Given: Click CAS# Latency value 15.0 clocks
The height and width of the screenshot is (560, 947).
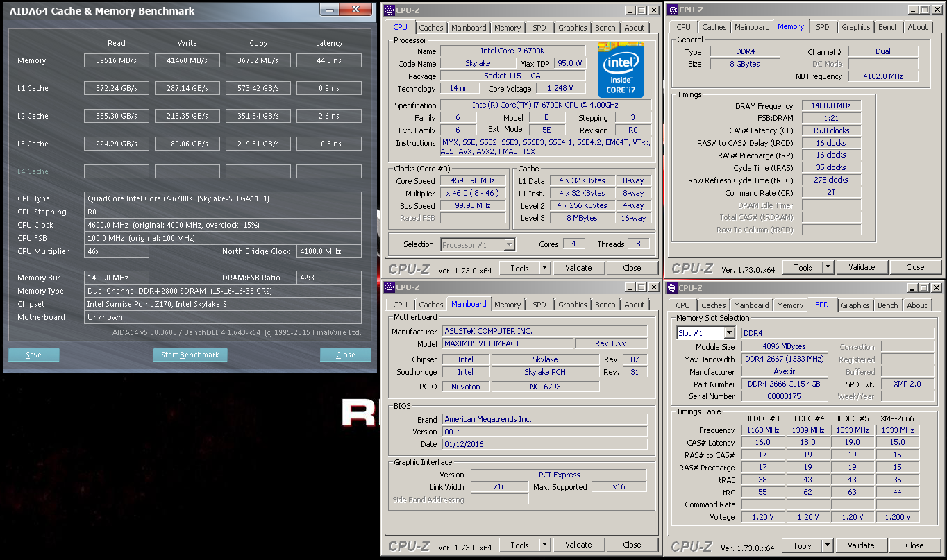Looking at the screenshot, I should point(831,130).
